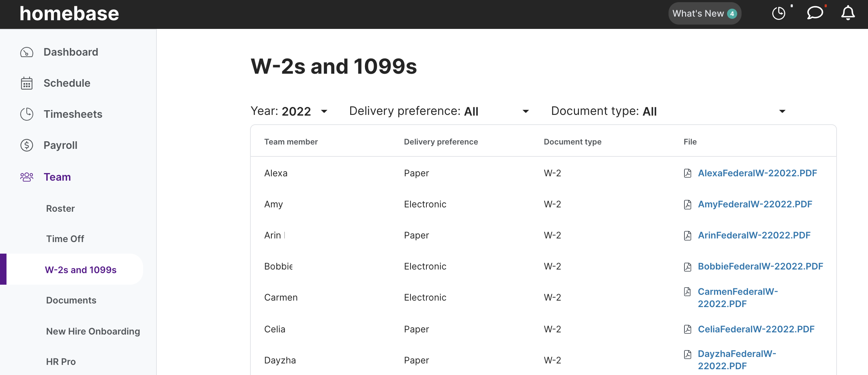Open BobbieFederalW-22022.PDF link
Image resolution: width=868 pixels, height=375 pixels.
point(760,267)
